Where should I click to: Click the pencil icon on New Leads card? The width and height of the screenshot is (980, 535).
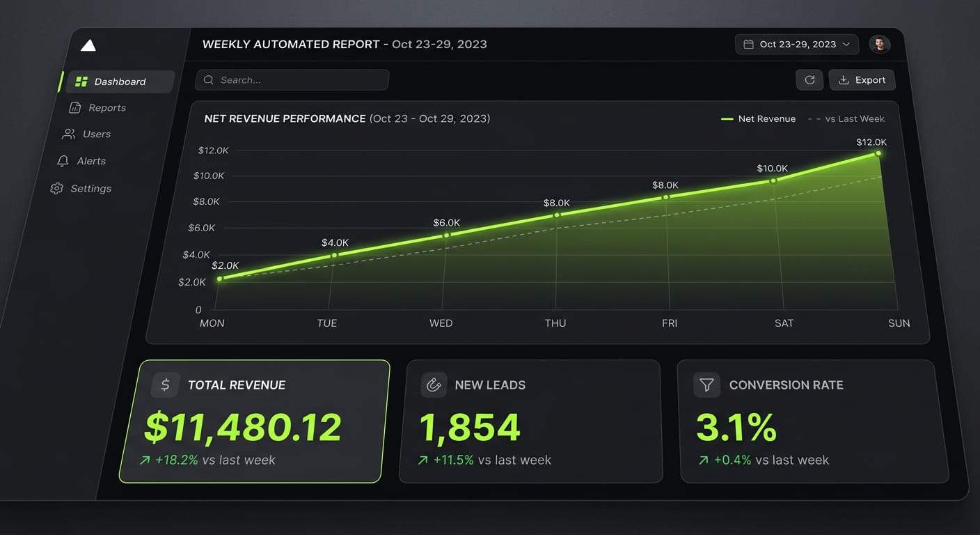[433, 385]
